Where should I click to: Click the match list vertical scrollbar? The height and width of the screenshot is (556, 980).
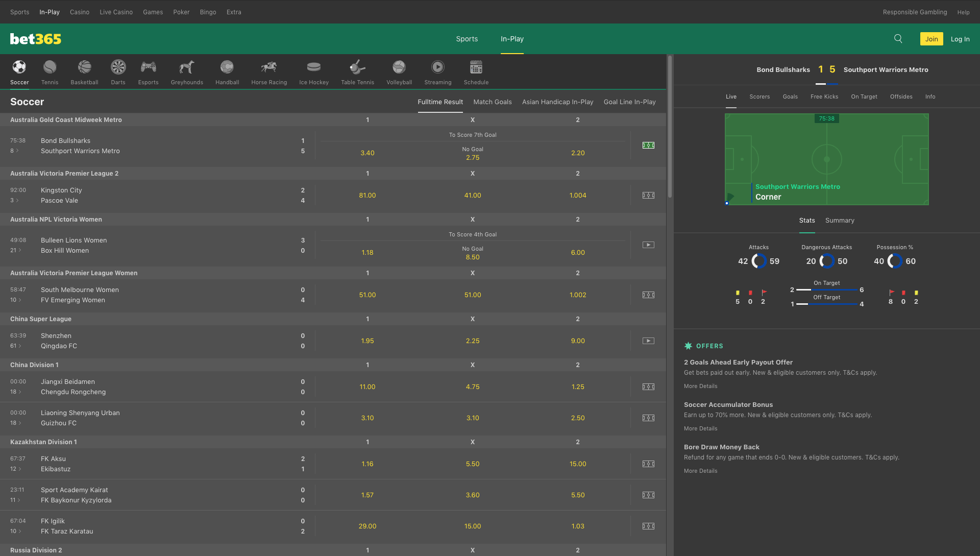(x=670, y=127)
